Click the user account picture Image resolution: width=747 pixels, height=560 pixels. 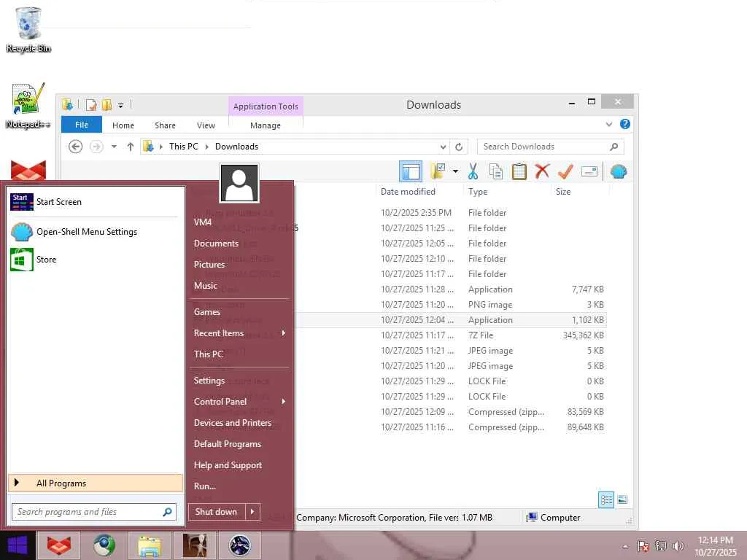[239, 183]
